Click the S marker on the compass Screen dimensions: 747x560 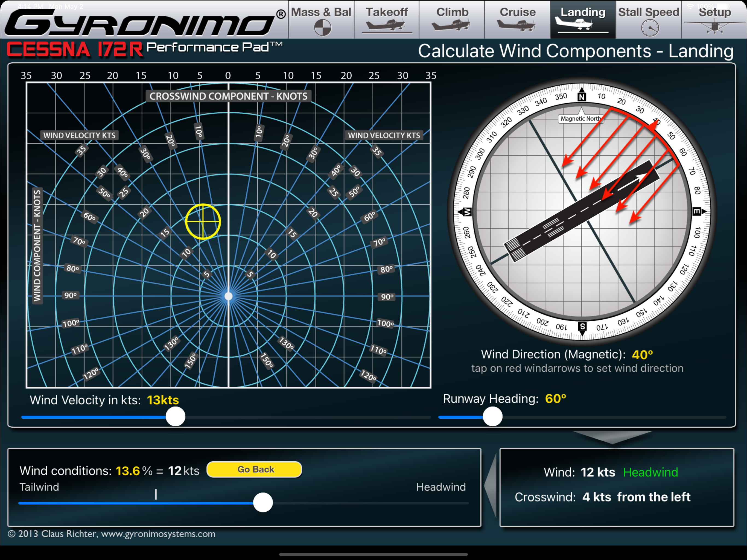click(582, 326)
